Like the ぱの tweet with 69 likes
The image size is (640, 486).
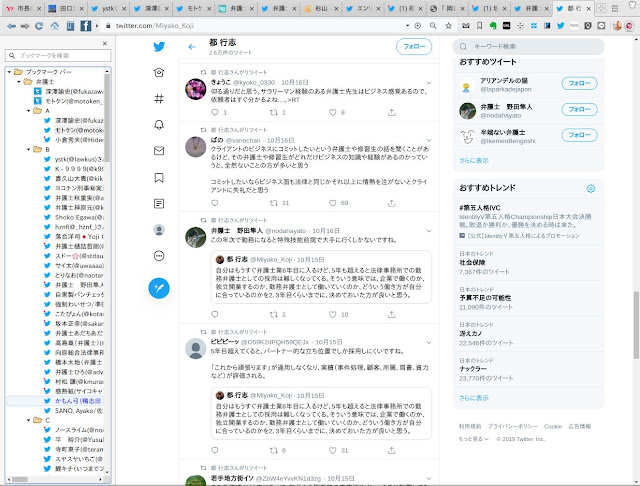[x=333, y=203]
